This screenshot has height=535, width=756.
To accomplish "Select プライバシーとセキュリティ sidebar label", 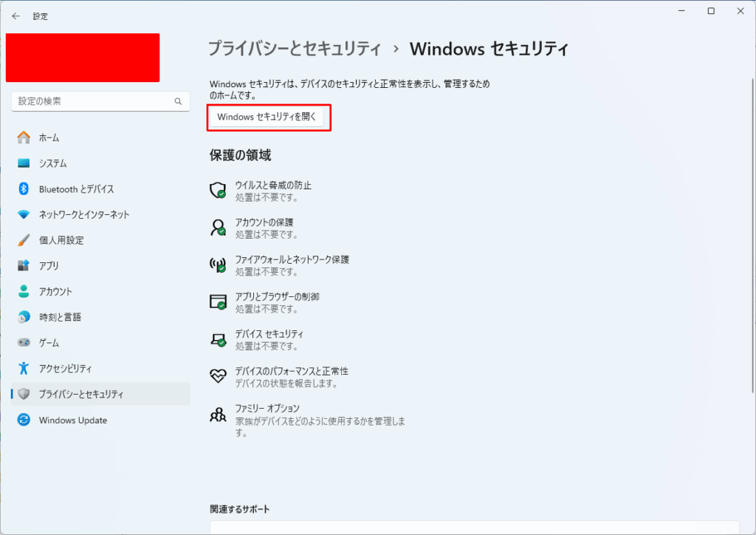I will (x=81, y=394).
